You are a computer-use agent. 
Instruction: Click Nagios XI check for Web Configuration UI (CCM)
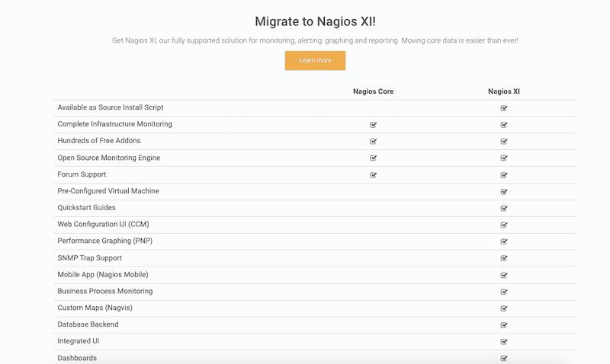(x=504, y=225)
